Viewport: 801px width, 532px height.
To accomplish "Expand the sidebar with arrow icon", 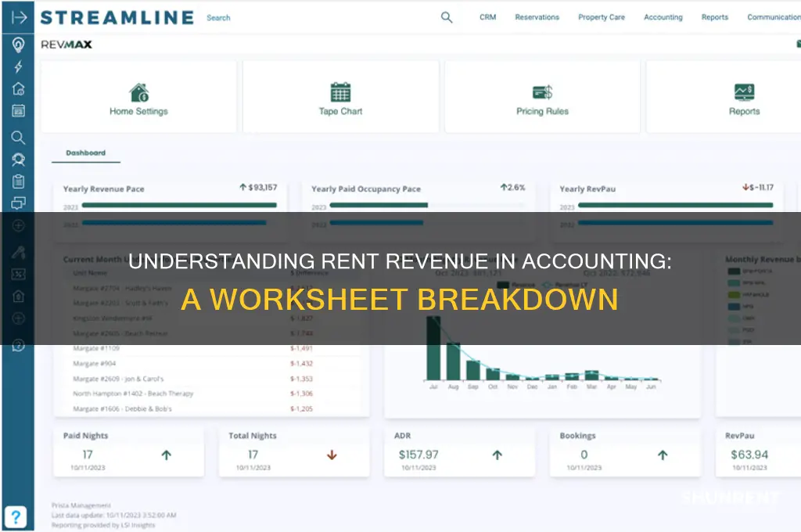I will [x=19, y=17].
